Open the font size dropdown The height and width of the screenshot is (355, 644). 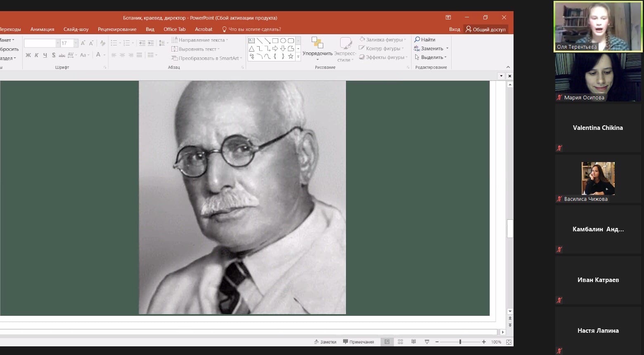coord(76,43)
